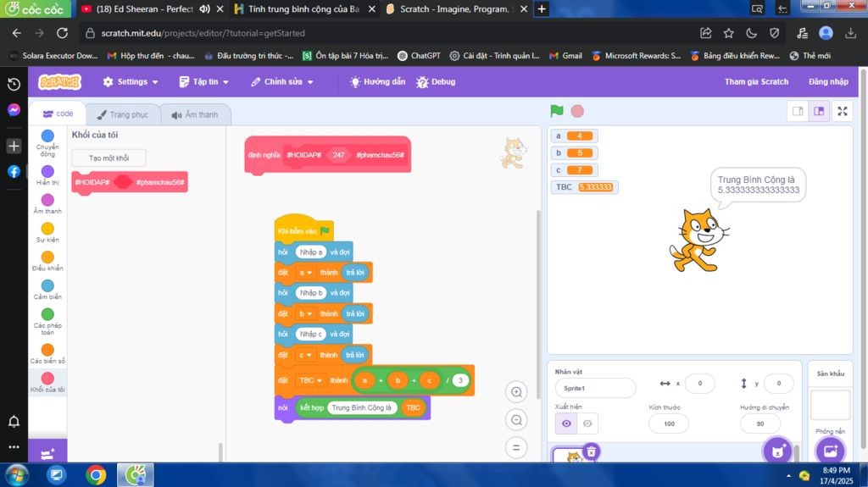Mute the YouTube tab audio icon

coord(204,8)
